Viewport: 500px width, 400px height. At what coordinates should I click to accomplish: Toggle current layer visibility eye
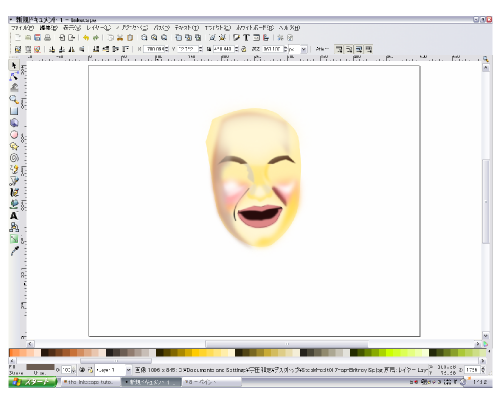[x=82, y=370]
